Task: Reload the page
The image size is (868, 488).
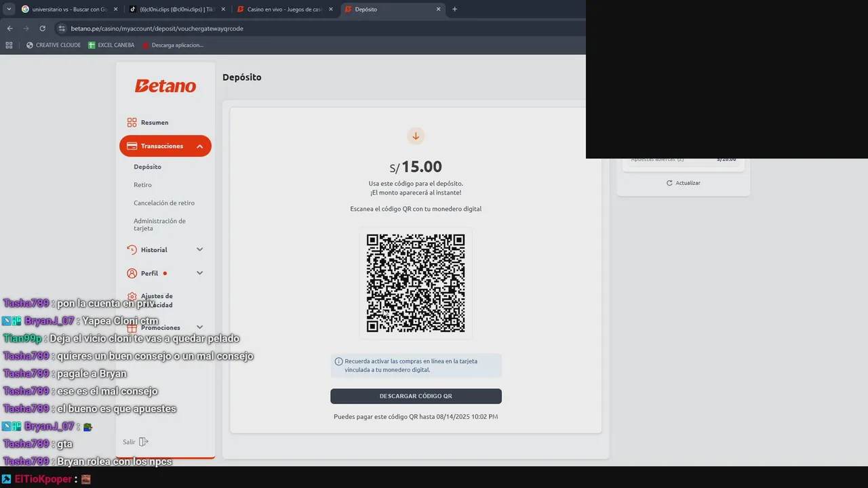Action: coord(42,28)
